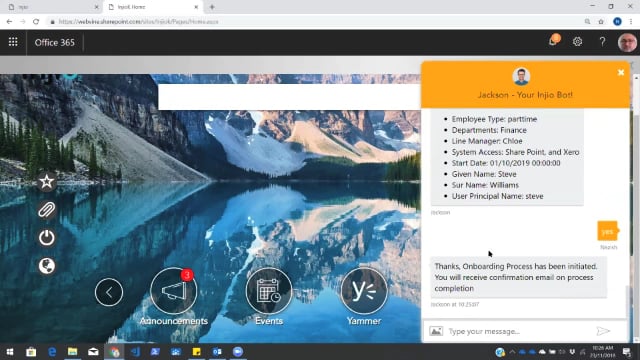Click 'User Principal Name: steve' entry
The width and height of the screenshot is (640, 360).
point(497,196)
